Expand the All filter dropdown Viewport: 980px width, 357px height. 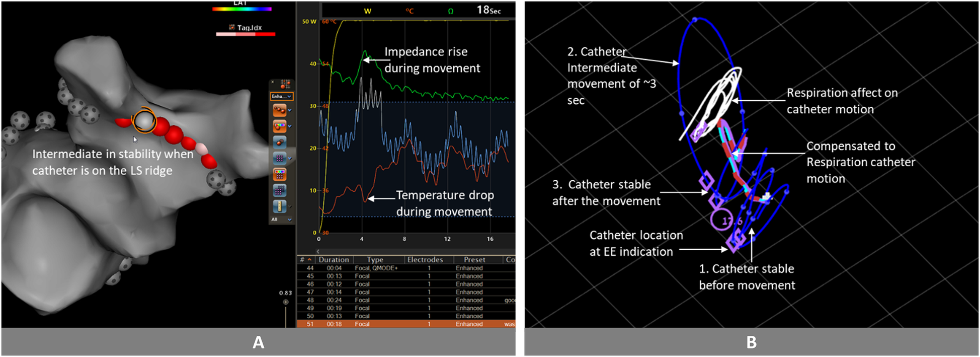tap(282, 220)
